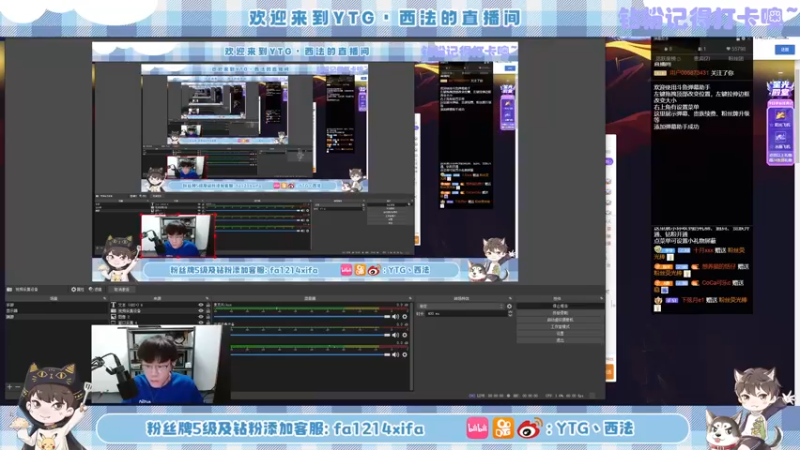
Task: Click the Start Virtual Camera button
Action: 560,320
